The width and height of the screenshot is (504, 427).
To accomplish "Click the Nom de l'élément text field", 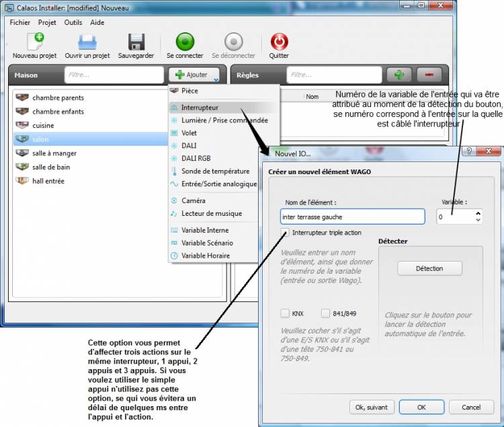I will 353,217.
